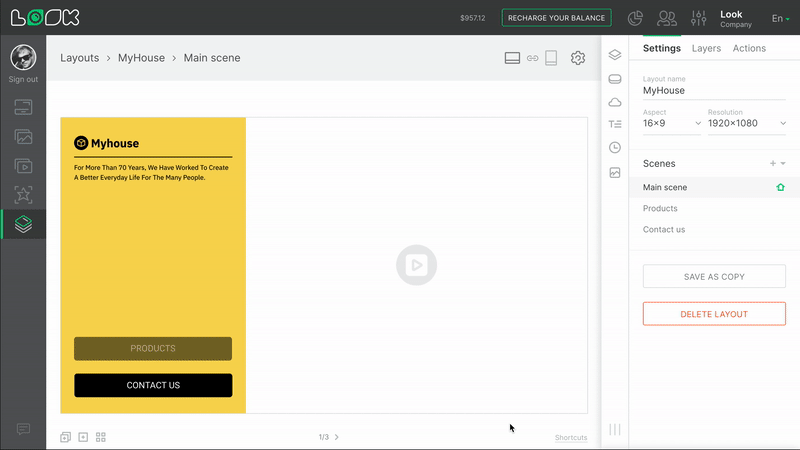Screen dimensions: 800x450
Task: Open the layout settings gear
Action: pyautogui.click(x=578, y=58)
